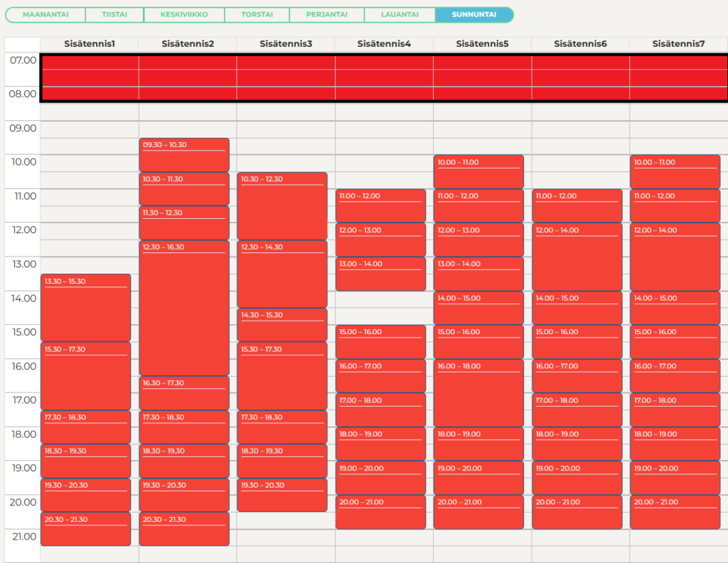Open Sisätennis5 booking 16.00 – 18.00
The image size is (728, 563).
tap(478, 392)
